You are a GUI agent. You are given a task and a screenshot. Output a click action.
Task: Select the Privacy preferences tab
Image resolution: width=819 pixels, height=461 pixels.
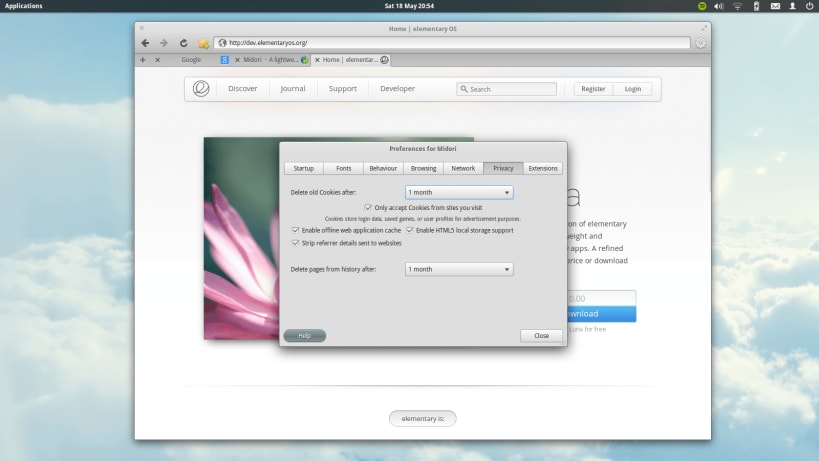[503, 168]
